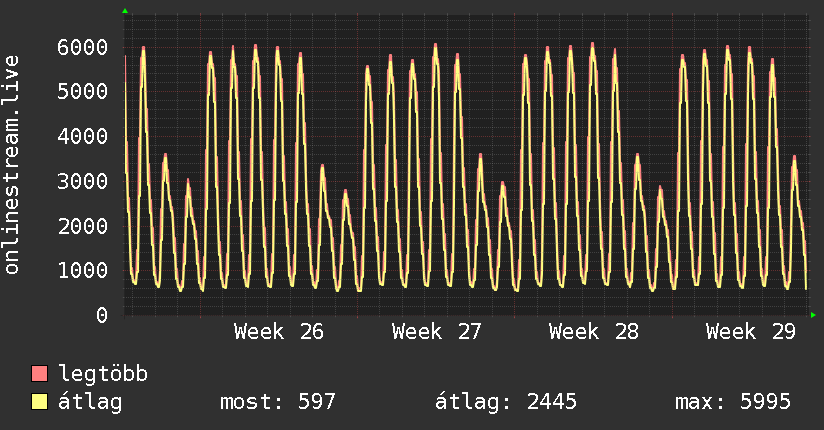Click the 5000 Y-axis value
This screenshot has height=430, width=824.
pos(83,91)
